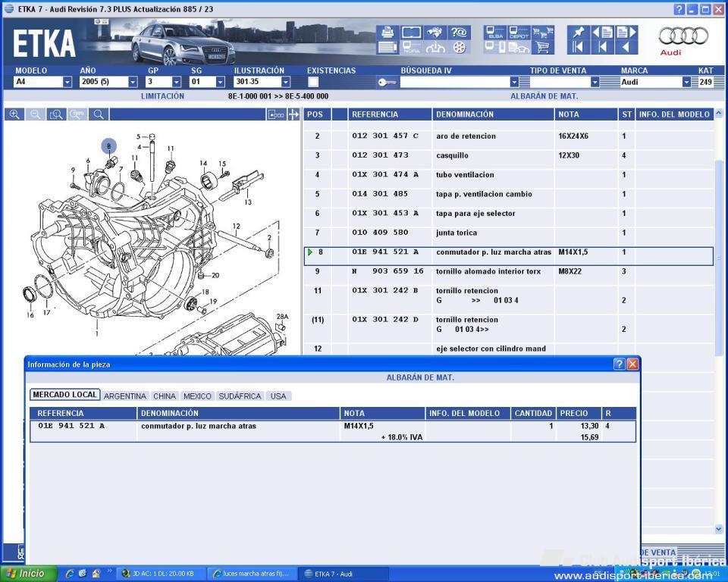Click the KAT field showing 249

coord(705,82)
